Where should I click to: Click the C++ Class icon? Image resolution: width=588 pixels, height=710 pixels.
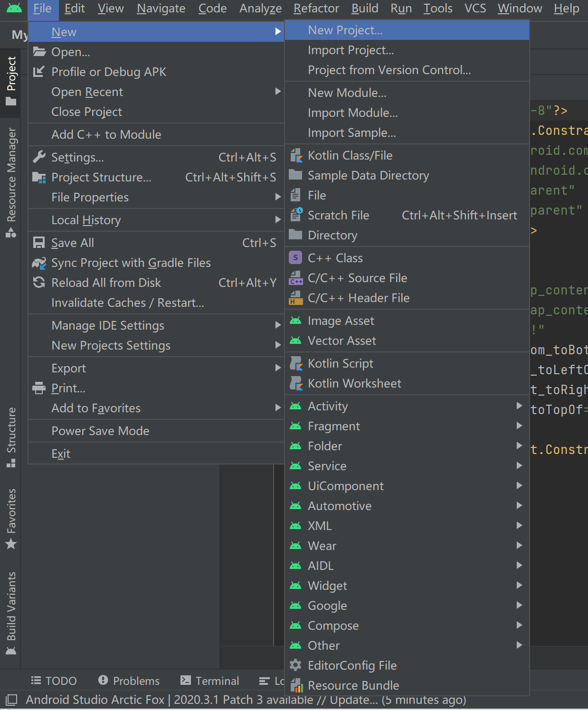295,258
